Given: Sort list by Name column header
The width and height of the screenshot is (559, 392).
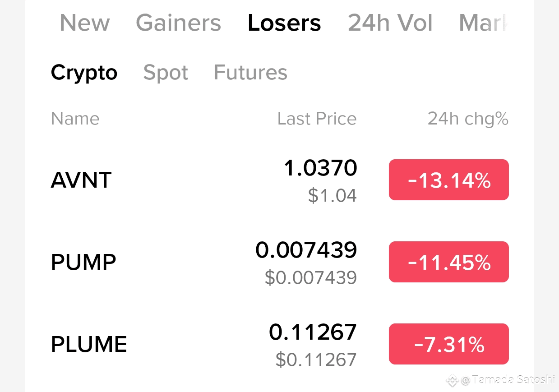Looking at the screenshot, I should pyautogui.click(x=75, y=119).
